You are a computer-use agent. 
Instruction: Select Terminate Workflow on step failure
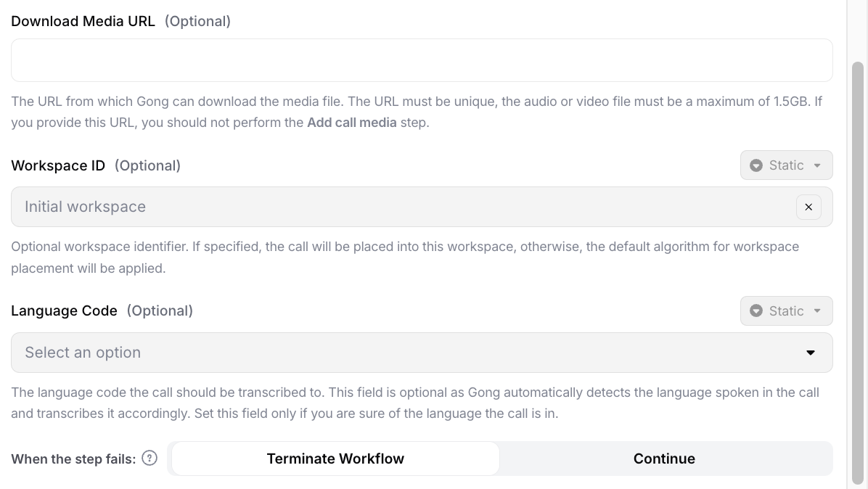(x=335, y=459)
